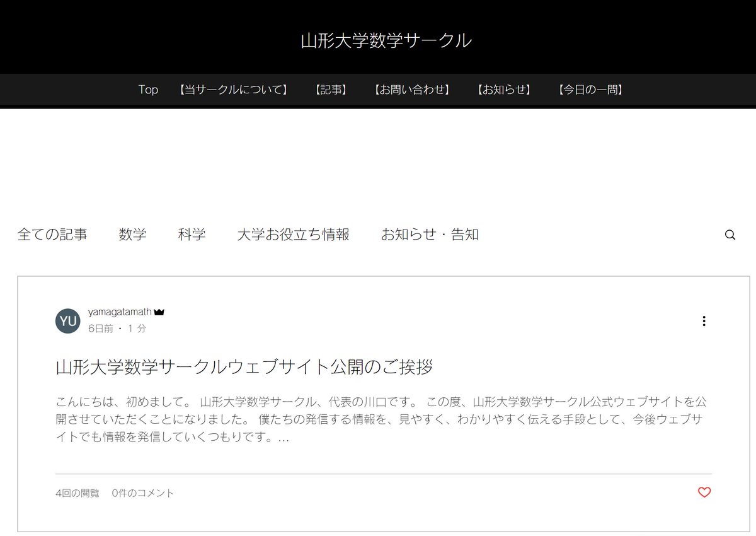Click the post excerpt beginning こんにちは、初めまして
This screenshot has width=756, height=536.
pos(381,419)
